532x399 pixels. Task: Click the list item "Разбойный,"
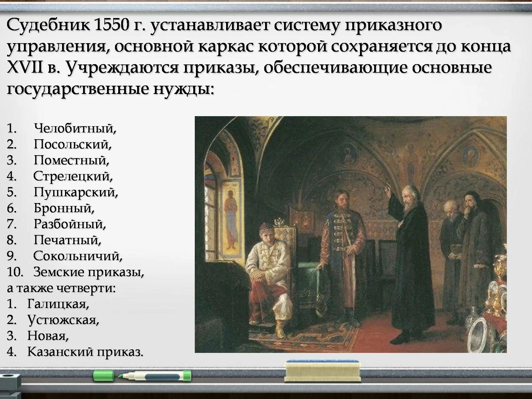[70, 224]
